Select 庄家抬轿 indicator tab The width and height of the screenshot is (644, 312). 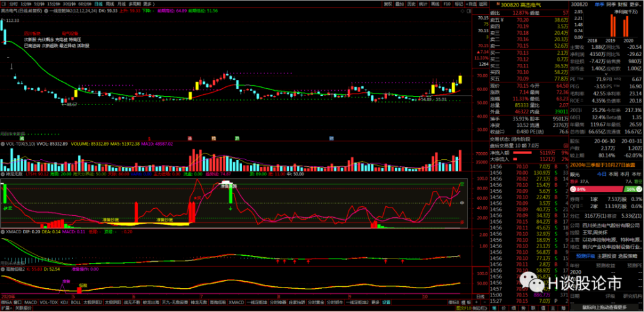click(x=298, y=302)
